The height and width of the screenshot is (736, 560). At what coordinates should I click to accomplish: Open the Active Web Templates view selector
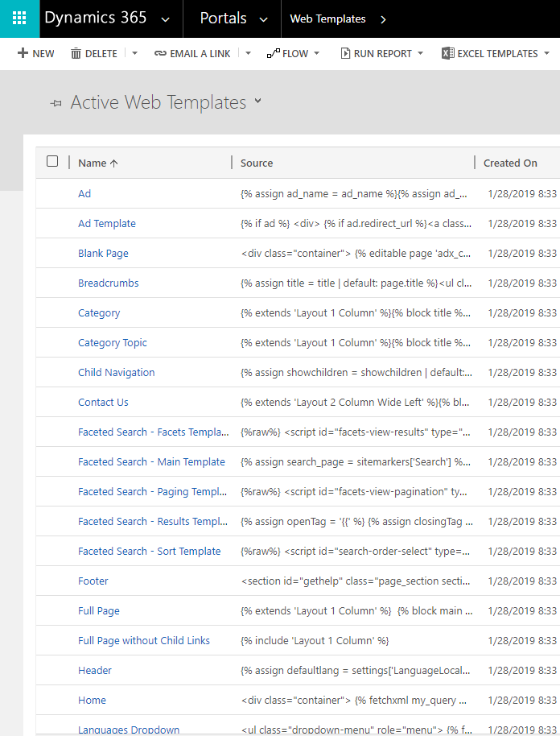coord(257,101)
